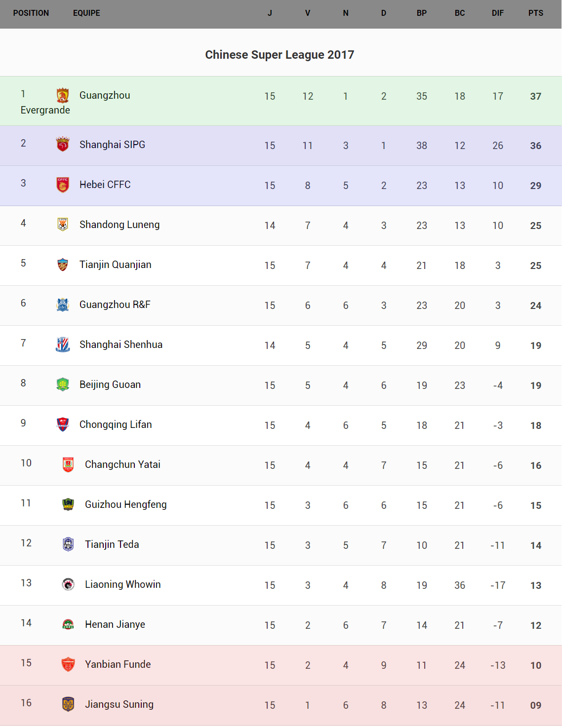Image resolution: width=562 pixels, height=728 pixels.
Task: Click the DIF column header
Action: click(497, 13)
